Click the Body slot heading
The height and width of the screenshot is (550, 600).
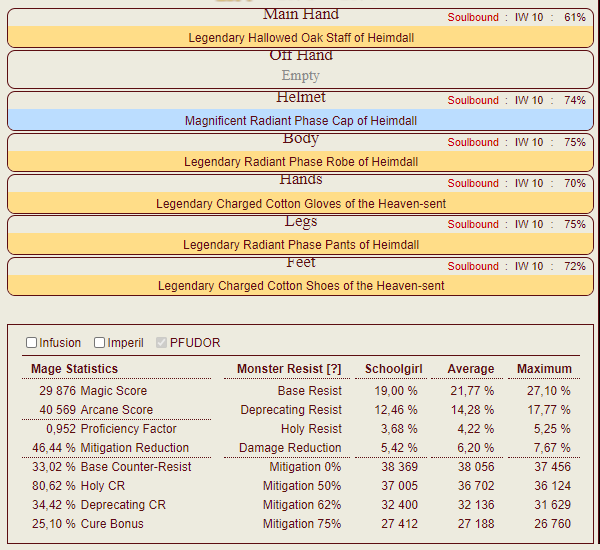click(x=301, y=139)
